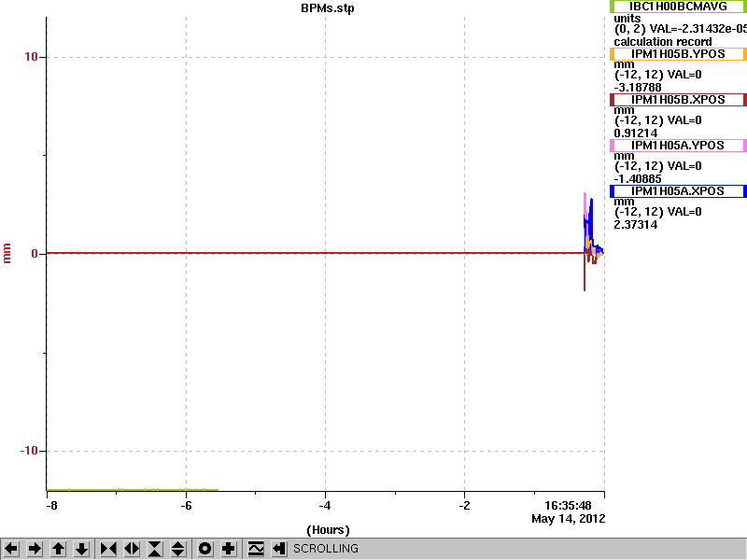The width and height of the screenshot is (747, 560).
Task: Click the arrow-to-bar auto scroll icon
Action: pyautogui.click(x=278, y=549)
